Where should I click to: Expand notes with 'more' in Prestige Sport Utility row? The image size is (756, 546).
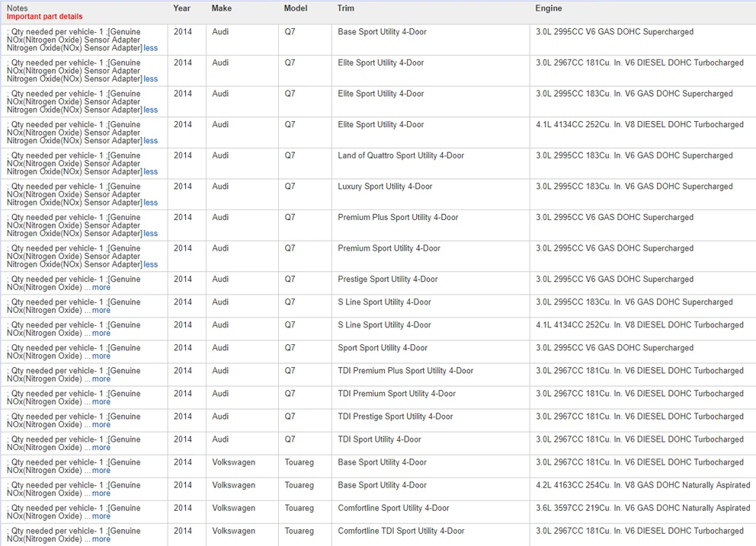[101, 287]
